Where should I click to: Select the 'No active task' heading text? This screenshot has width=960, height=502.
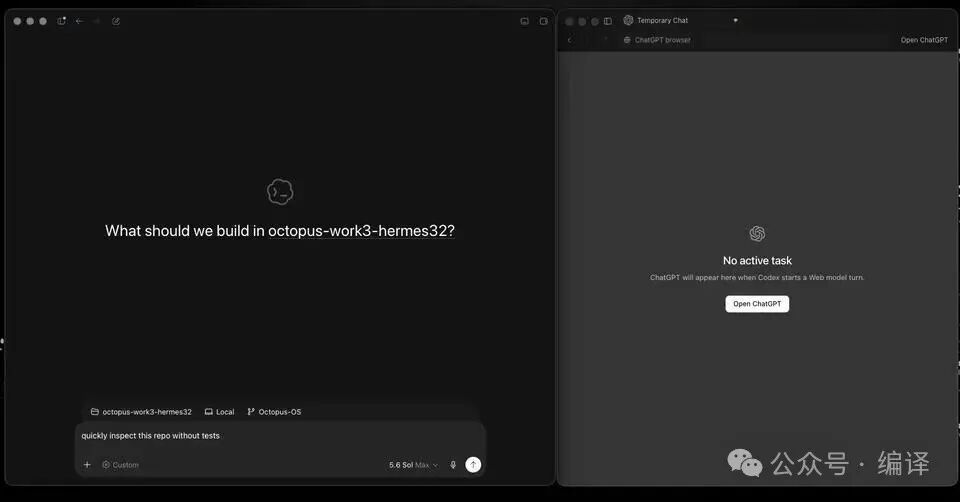(x=757, y=261)
